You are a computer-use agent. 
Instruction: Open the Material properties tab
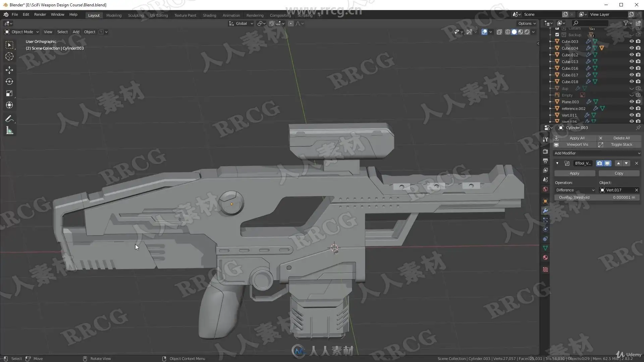[x=545, y=257]
